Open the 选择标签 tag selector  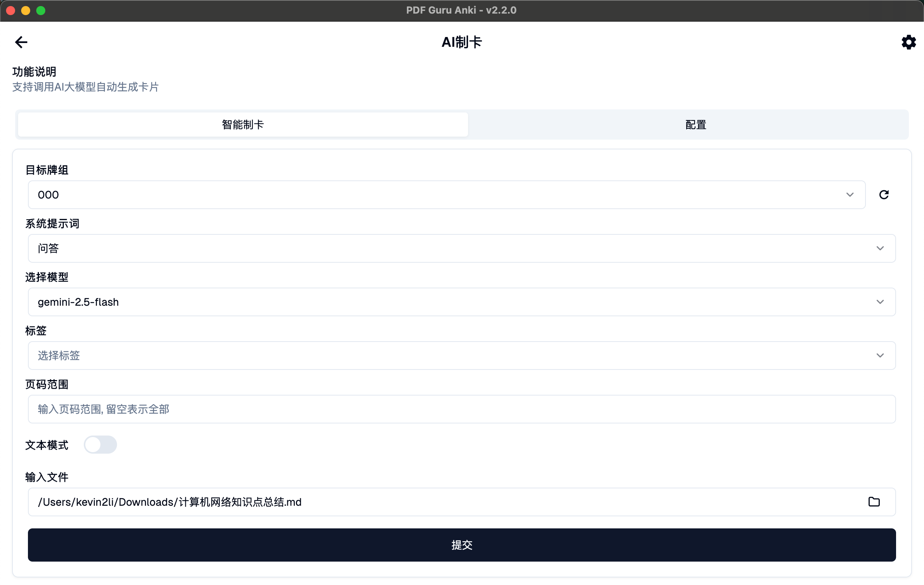click(462, 355)
